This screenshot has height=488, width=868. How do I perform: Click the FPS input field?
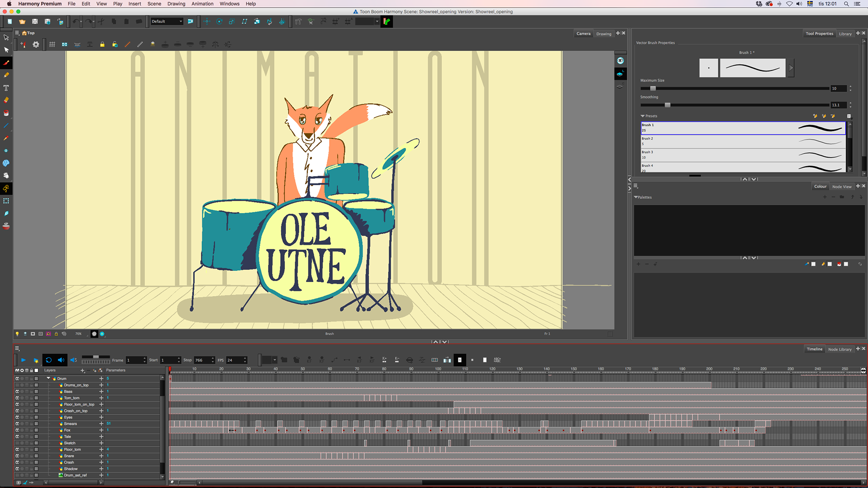[237, 360]
